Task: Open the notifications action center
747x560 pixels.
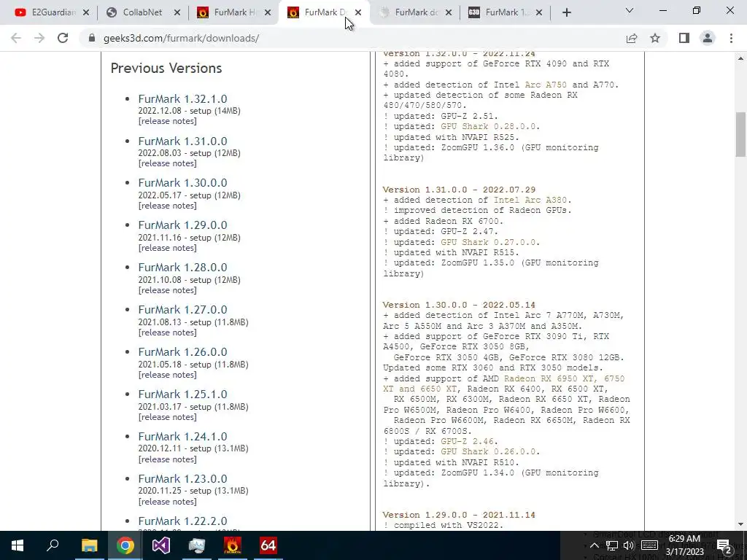Action: 724,545
